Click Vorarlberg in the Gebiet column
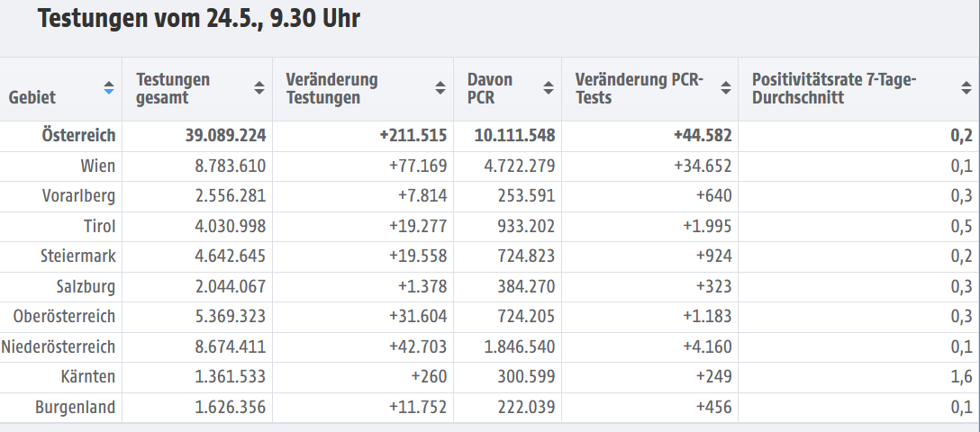Image resolution: width=980 pixels, height=432 pixels. [78, 196]
